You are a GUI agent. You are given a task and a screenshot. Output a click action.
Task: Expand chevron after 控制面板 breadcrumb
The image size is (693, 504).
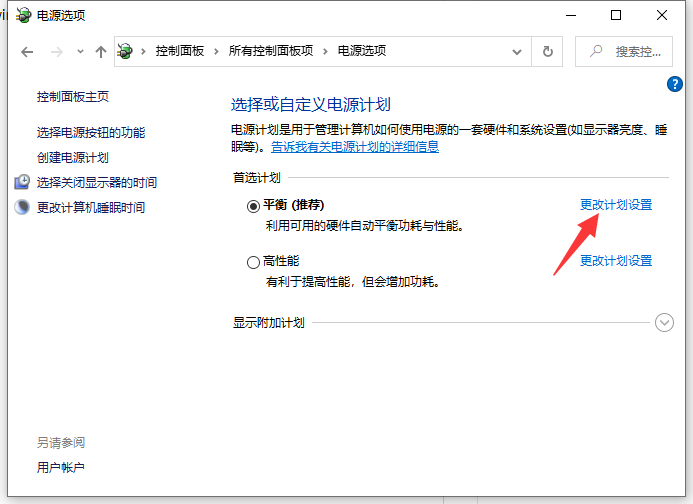tap(216, 51)
